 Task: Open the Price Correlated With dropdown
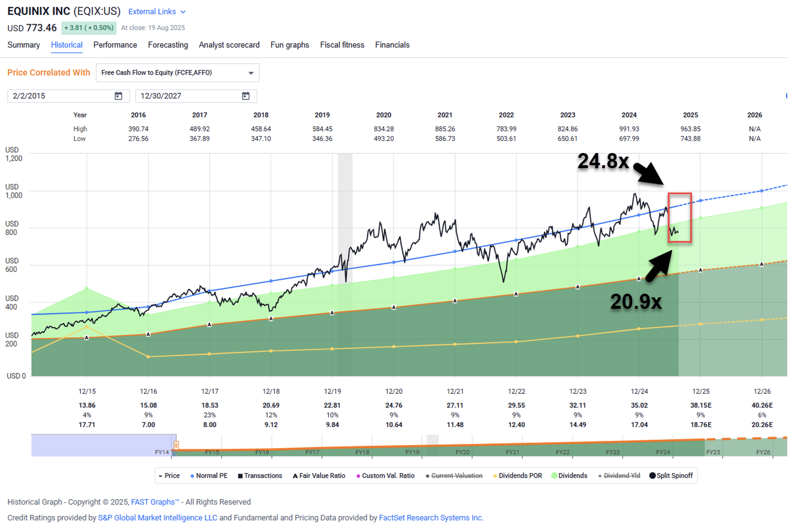(178, 73)
